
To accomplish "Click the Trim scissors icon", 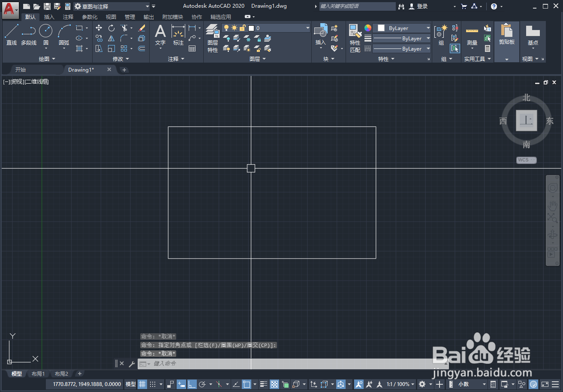I will pos(124,28).
